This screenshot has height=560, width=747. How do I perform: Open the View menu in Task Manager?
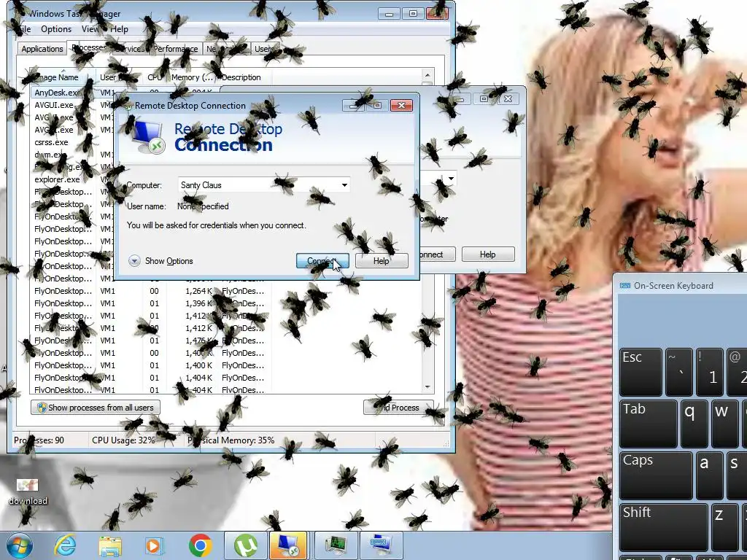click(x=90, y=29)
